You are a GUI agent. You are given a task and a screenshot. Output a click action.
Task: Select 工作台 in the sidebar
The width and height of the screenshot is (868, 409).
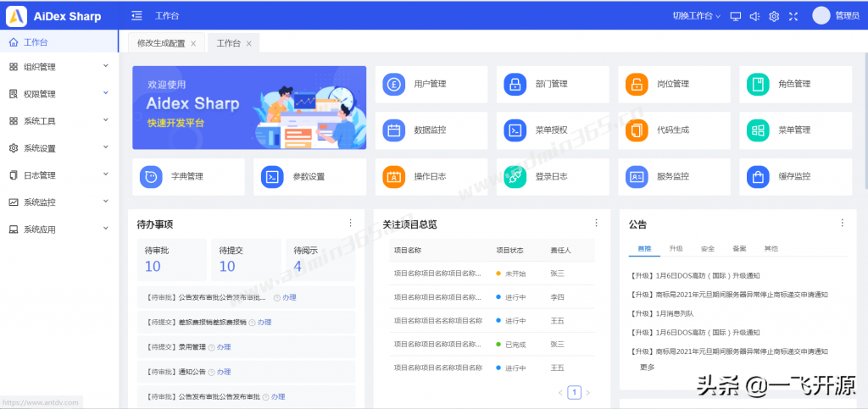pos(59,42)
